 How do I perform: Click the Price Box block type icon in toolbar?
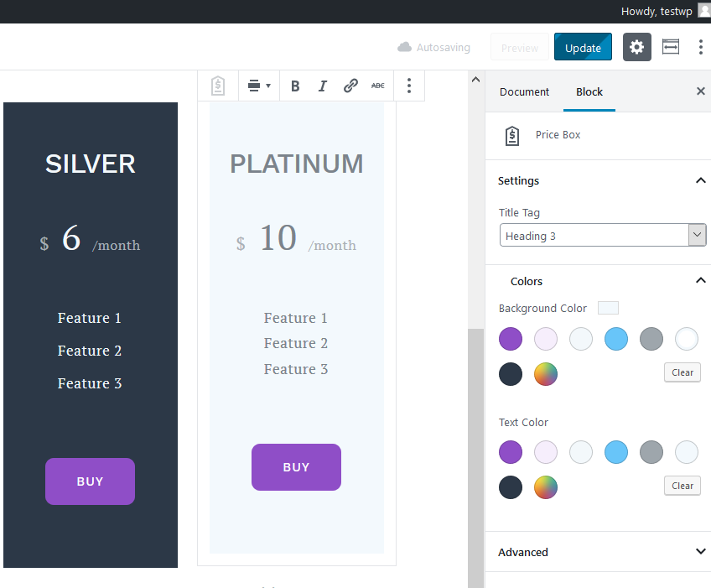[218, 86]
